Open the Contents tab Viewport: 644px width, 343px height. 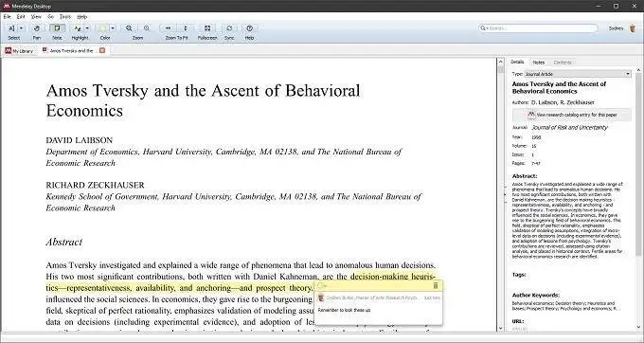coord(563,63)
